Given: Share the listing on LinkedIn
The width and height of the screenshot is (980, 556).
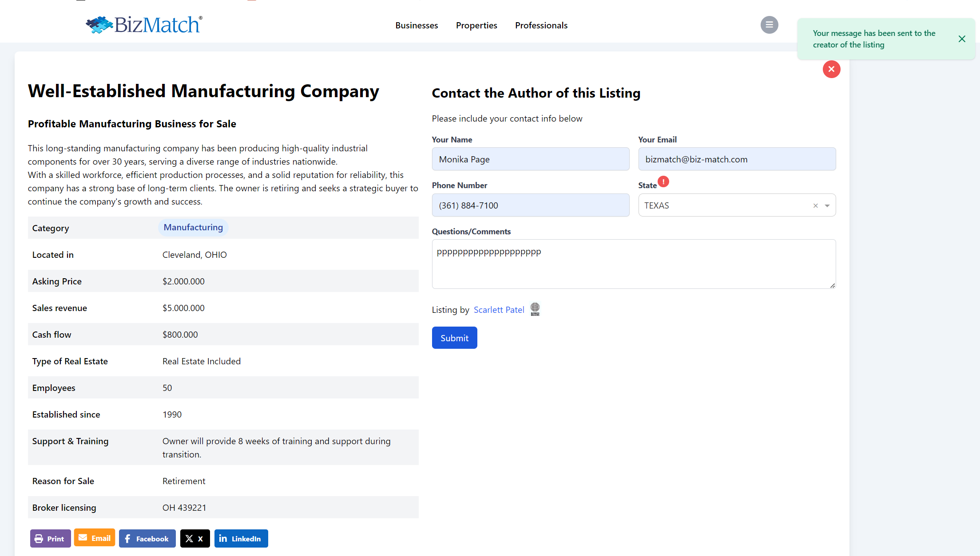Looking at the screenshot, I should (x=241, y=538).
